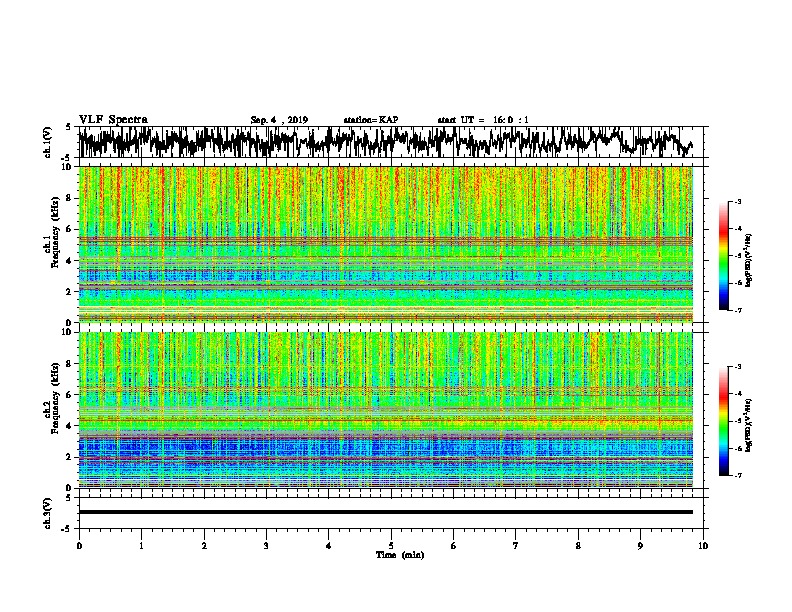
Task: Click time axis tick label '8'
Action: pos(578,546)
